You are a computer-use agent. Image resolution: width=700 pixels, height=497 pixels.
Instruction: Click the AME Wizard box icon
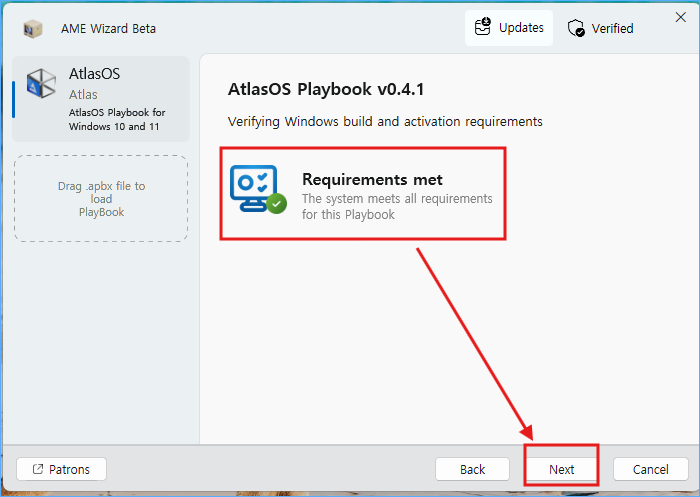tap(33, 29)
